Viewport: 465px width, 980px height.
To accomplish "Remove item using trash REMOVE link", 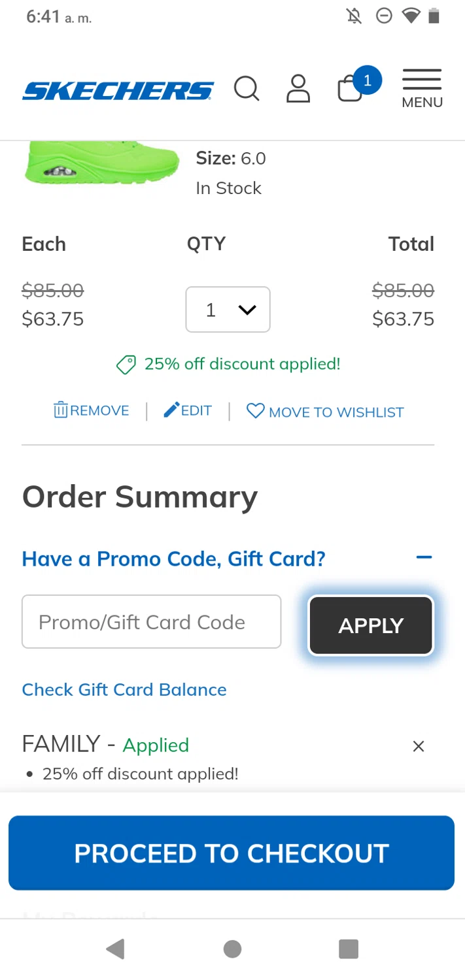I will coord(91,410).
